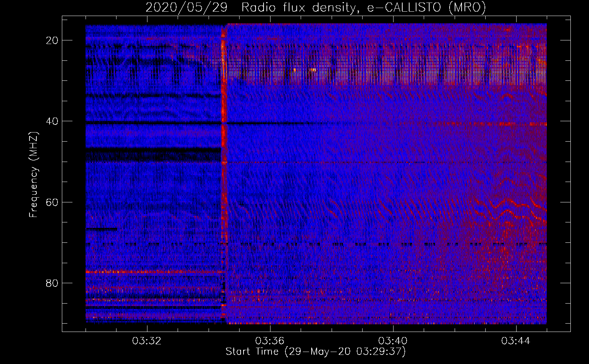
Task: Click the 'Start Time (29-May-20 03:29:37)' label
Action: [316, 352]
